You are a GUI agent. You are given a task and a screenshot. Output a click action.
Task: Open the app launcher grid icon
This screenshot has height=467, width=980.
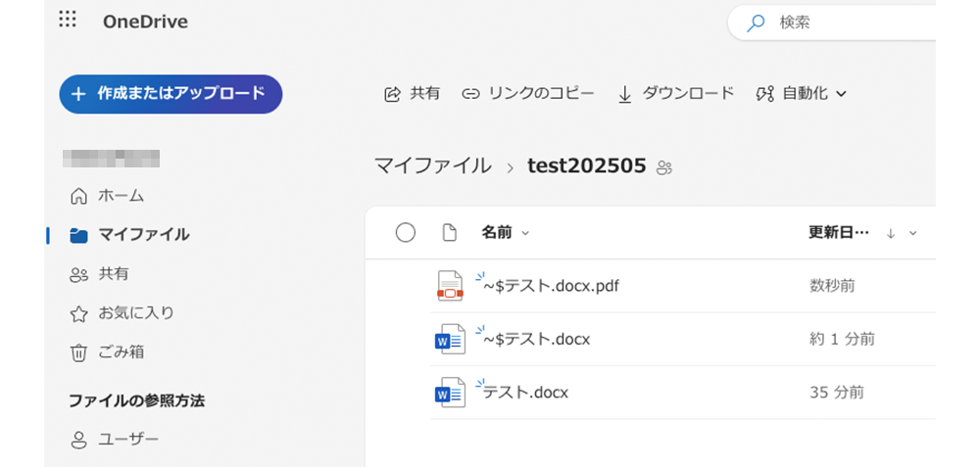tap(68, 21)
